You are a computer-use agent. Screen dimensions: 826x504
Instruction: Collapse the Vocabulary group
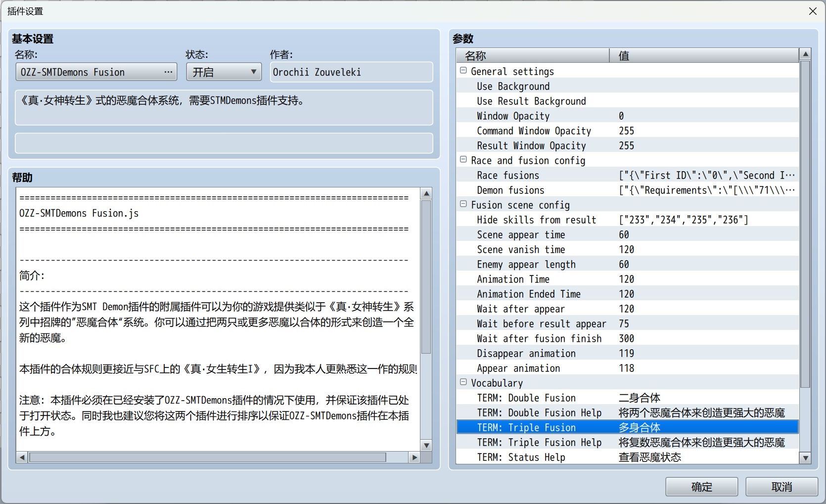point(463,382)
